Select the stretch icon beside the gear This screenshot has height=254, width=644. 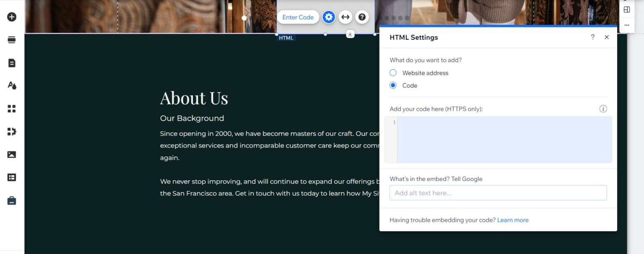345,17
